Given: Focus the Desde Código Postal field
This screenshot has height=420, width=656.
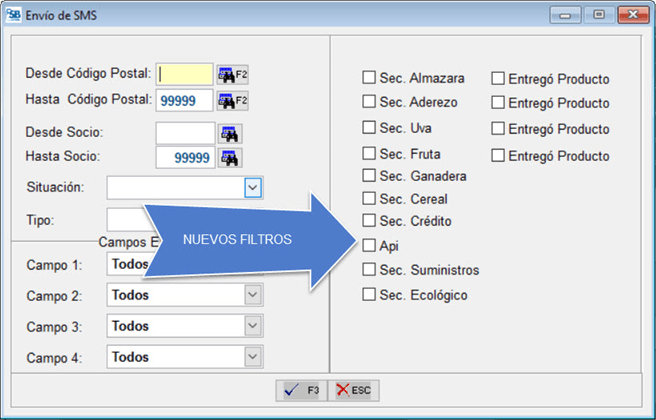Looking at the screenshot, I should tap(184, 75).
